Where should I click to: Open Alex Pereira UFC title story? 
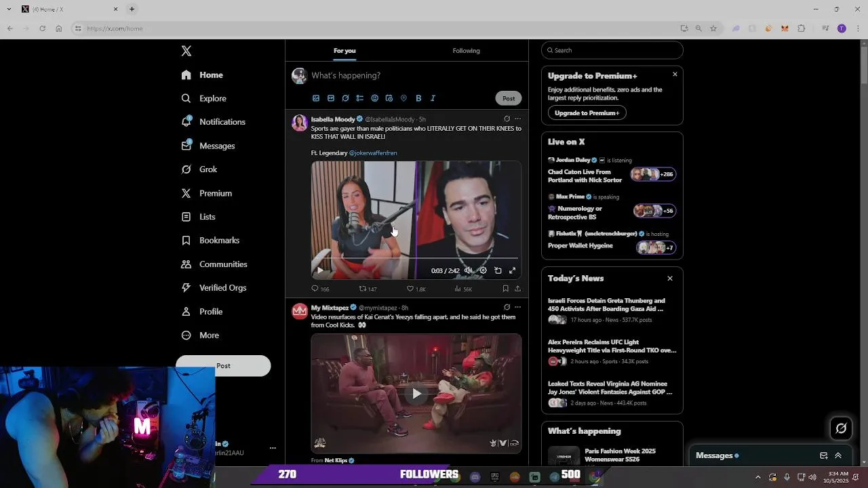pyautogui.click(x=612, y=352)
